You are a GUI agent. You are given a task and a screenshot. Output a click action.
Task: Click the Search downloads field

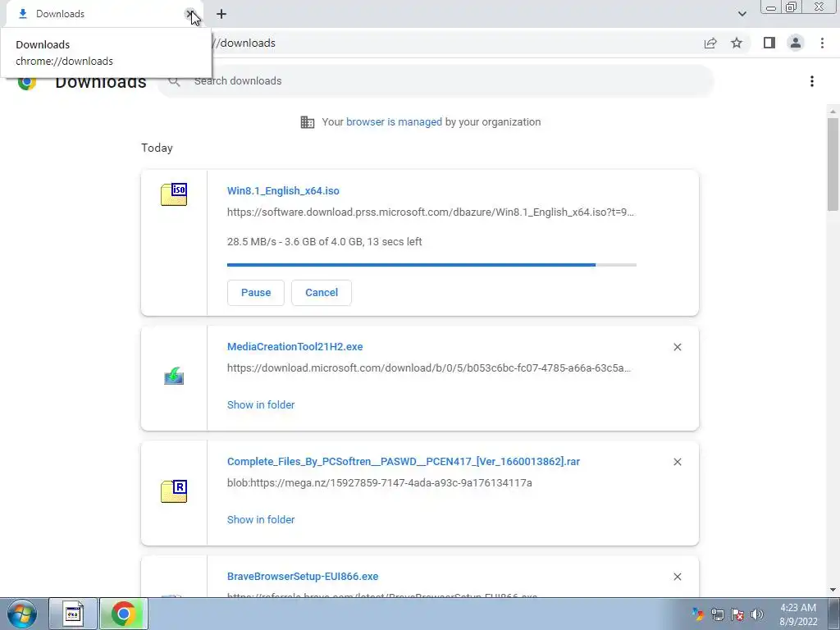click(x=436, y=81)
